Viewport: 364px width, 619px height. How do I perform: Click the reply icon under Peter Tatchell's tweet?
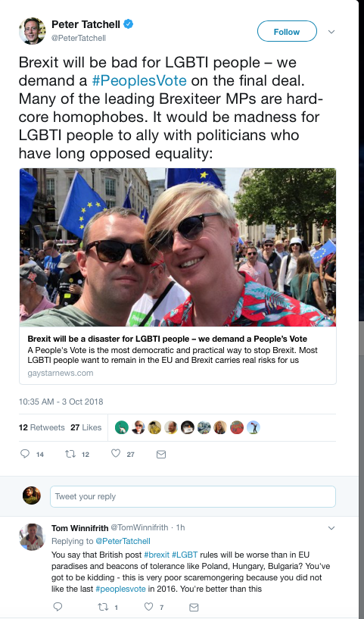pyautogui.click(x=25, y=454)
